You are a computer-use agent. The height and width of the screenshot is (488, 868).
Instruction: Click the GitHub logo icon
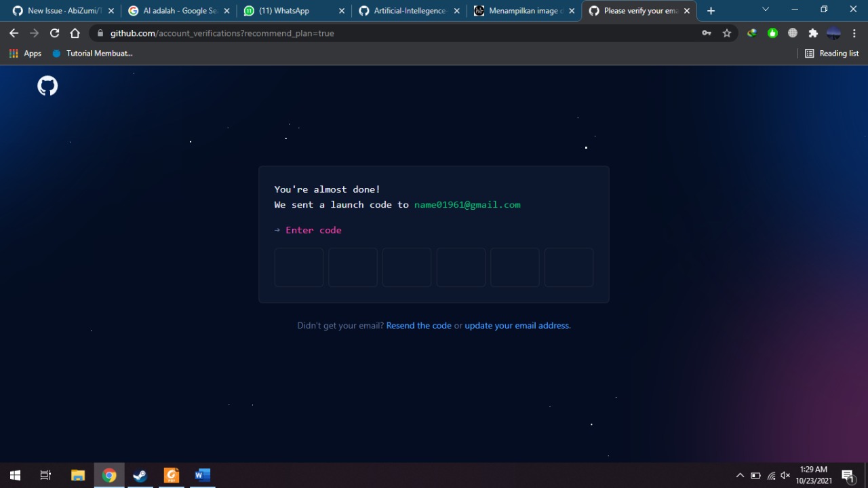[47, 86]
